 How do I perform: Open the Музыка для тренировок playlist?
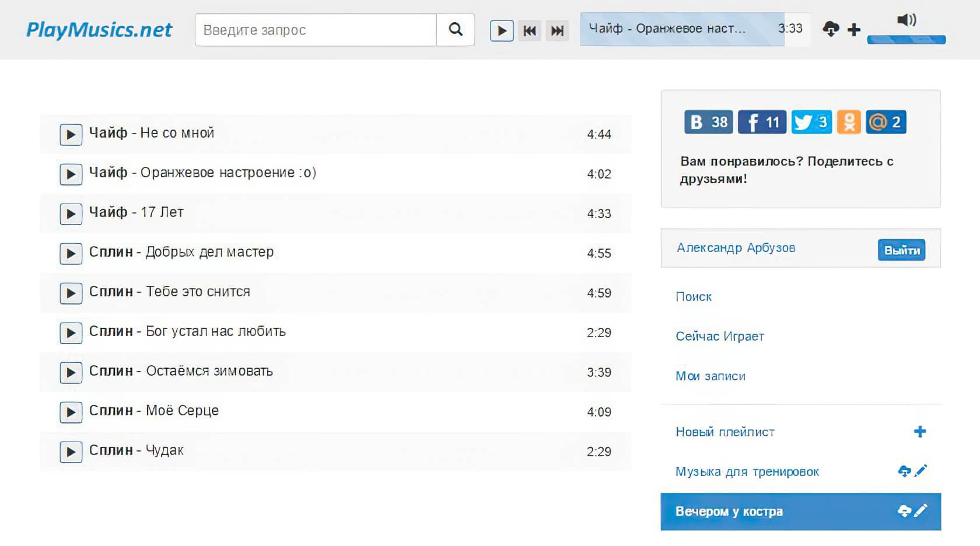click(x=747, y=472)
